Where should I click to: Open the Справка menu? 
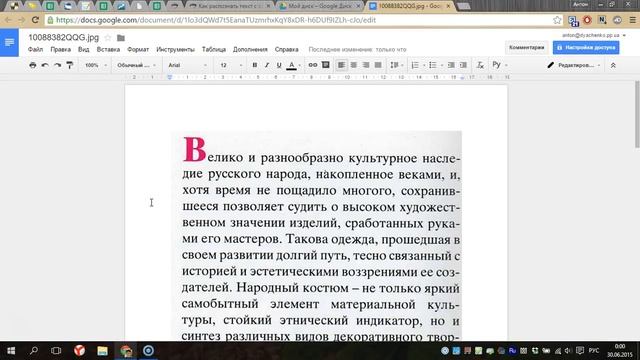pos(287,49)
